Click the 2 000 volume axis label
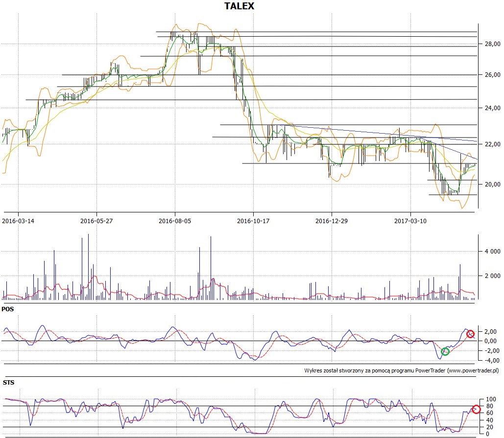Image resolution: width=504 pixels, height=438 pixels. tap(492, 276)
